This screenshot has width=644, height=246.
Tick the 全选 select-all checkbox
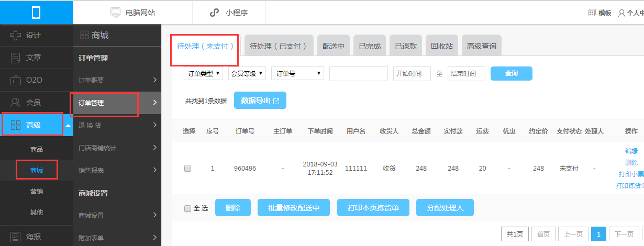coord(188,208)
